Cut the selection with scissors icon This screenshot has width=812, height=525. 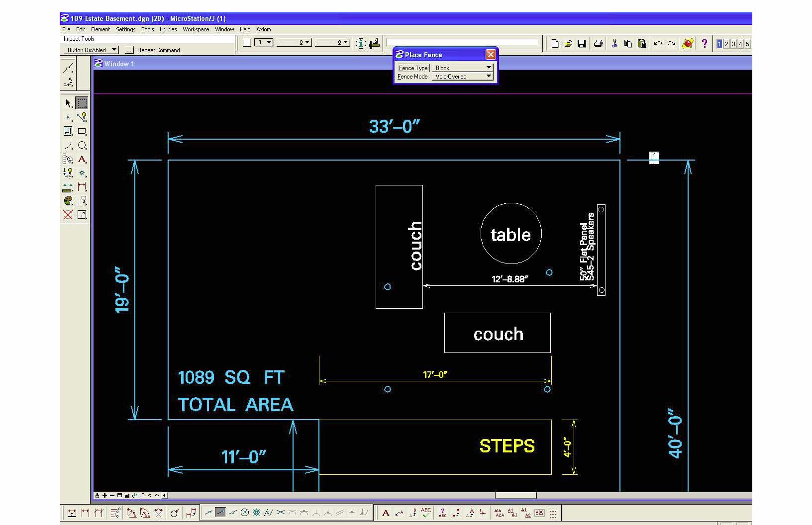[x=614, y=44]
